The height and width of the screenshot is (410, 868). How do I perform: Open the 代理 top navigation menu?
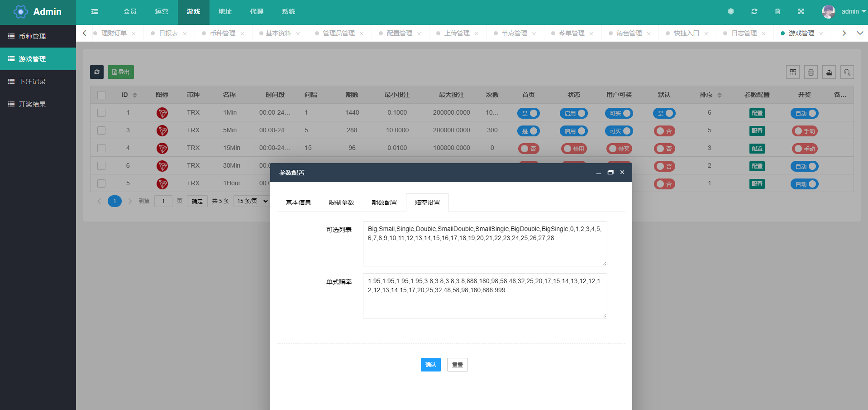257,11
